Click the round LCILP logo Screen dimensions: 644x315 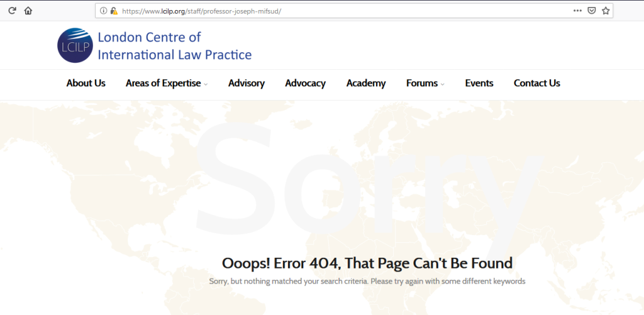(x=75, y=45)
